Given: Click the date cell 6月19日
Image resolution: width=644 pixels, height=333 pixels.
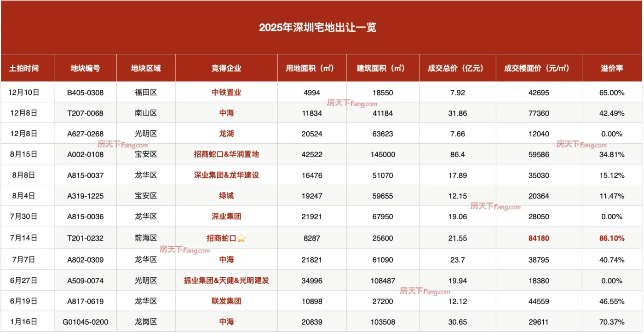Looking at the screenshot, I should (24, 302).
